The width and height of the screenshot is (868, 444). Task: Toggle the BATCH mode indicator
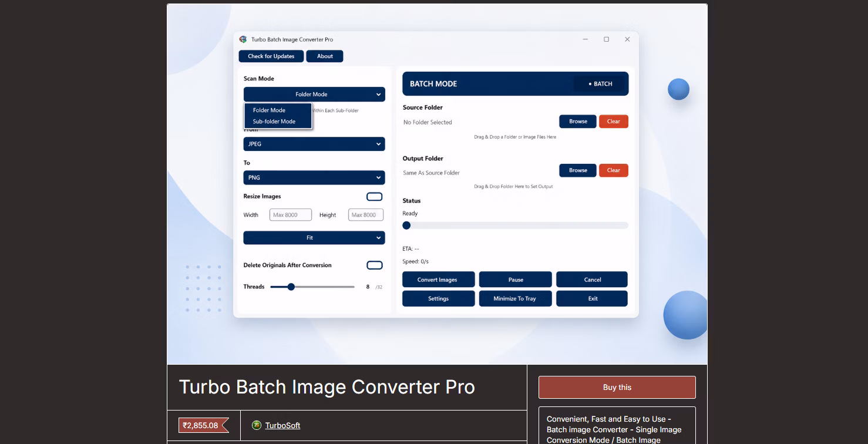[600, 84]
